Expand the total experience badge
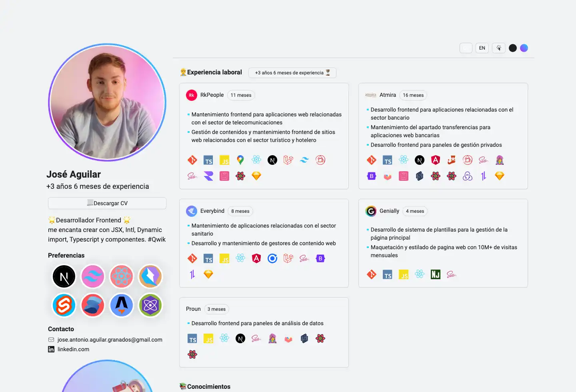 pos(292,72)
